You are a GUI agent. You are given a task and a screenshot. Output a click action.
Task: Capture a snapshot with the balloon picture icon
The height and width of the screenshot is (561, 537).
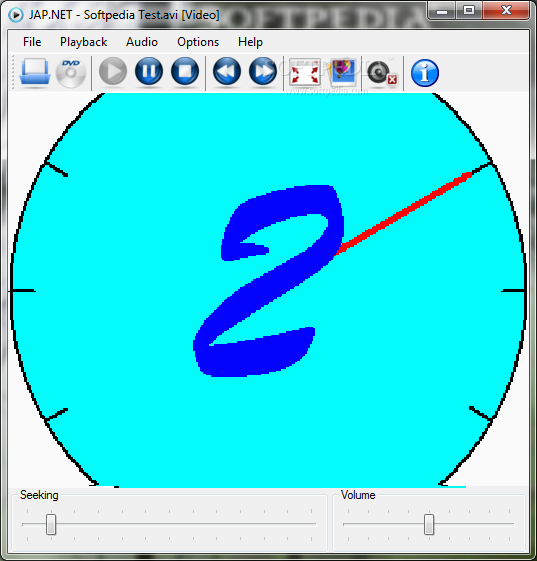342,73
